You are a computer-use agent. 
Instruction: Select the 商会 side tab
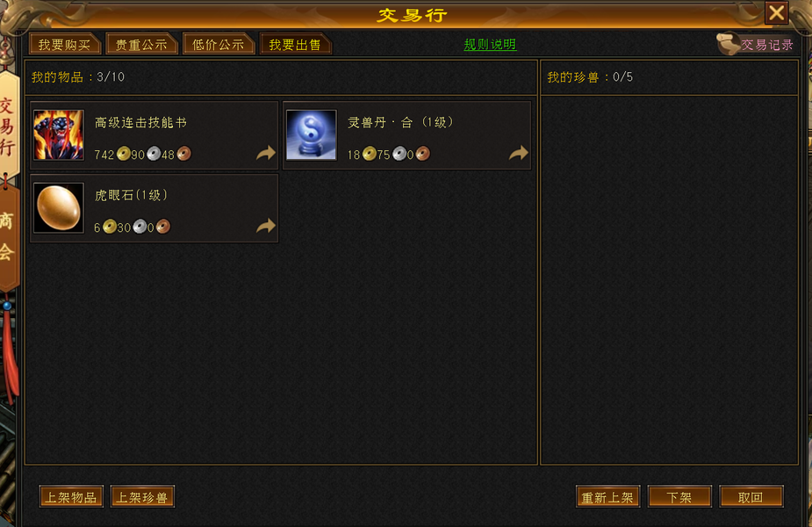click(7, 237)
